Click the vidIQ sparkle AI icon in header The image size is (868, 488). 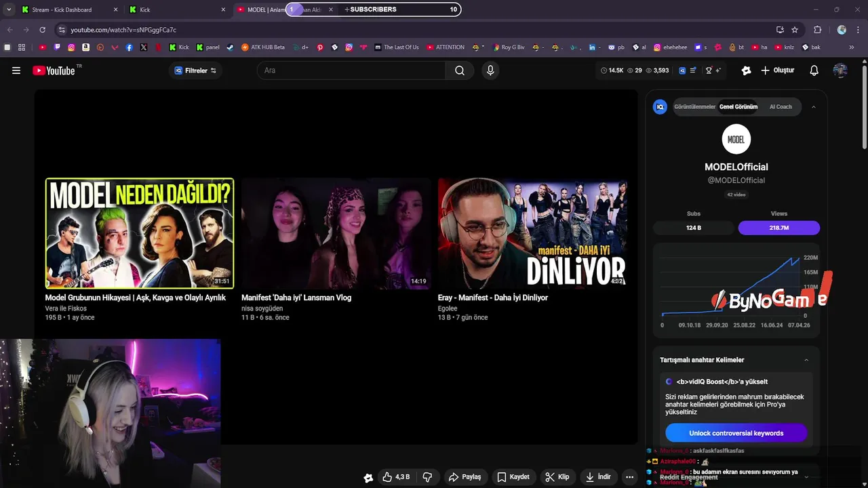718,70
